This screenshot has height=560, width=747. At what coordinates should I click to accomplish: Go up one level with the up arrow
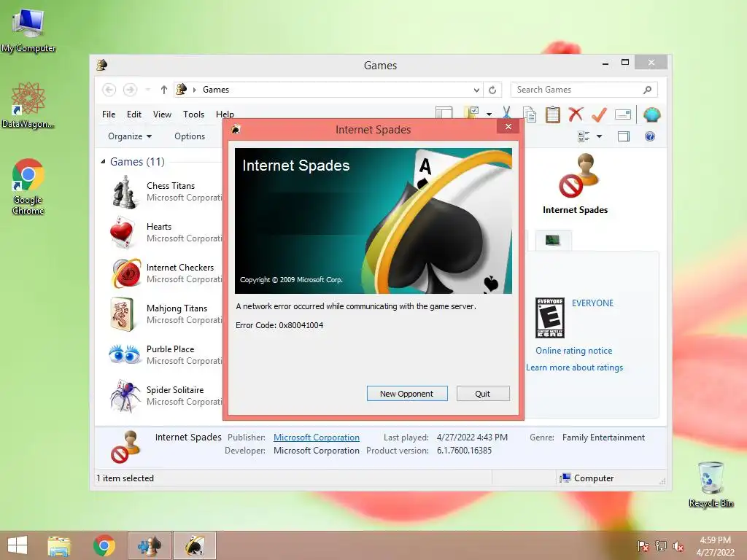(164, 90)
